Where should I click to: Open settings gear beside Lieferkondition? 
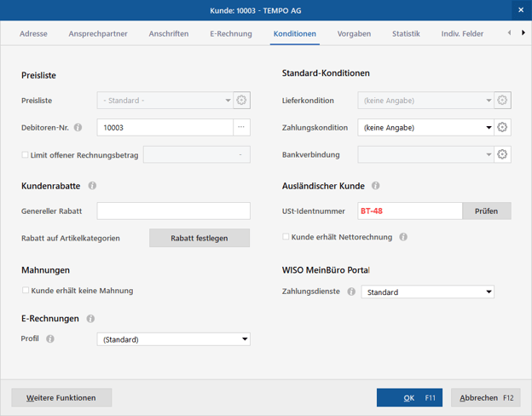click(x=502, y=101)
